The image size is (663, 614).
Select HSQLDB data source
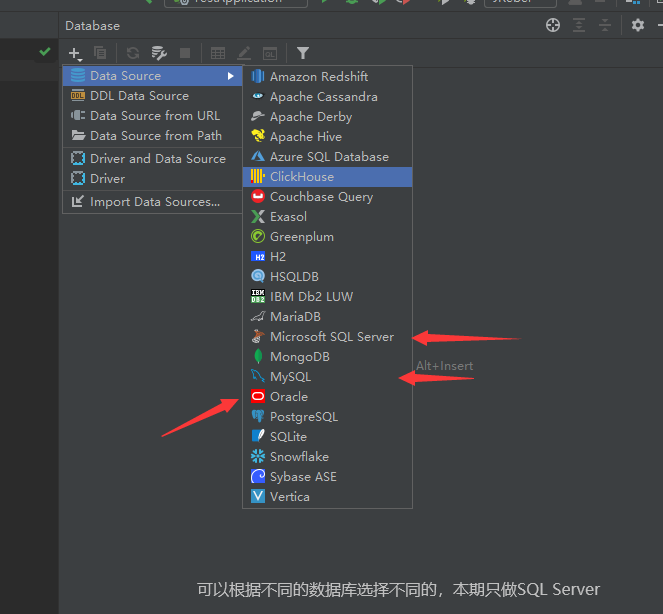pyautogui.click(x=327, y=277)
